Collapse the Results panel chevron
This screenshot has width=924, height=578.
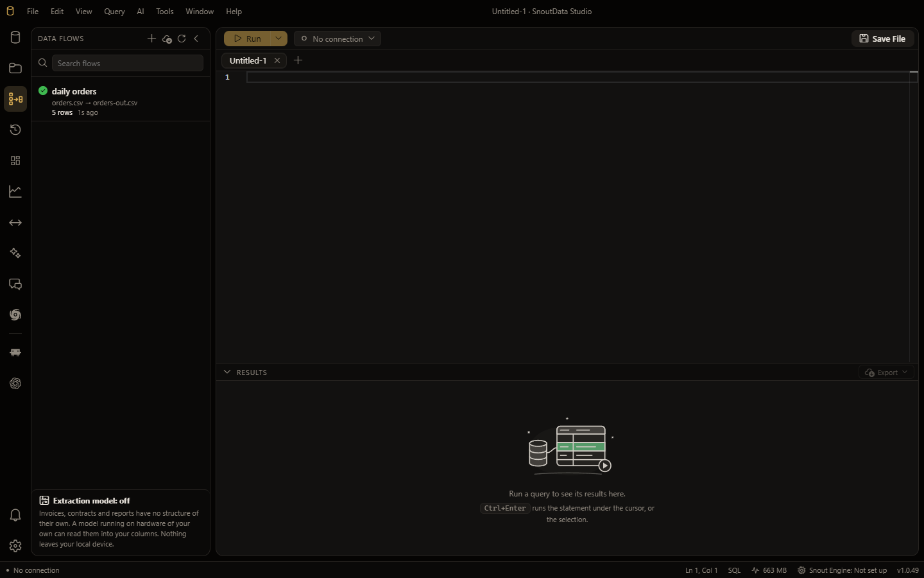tap(227, 372)
